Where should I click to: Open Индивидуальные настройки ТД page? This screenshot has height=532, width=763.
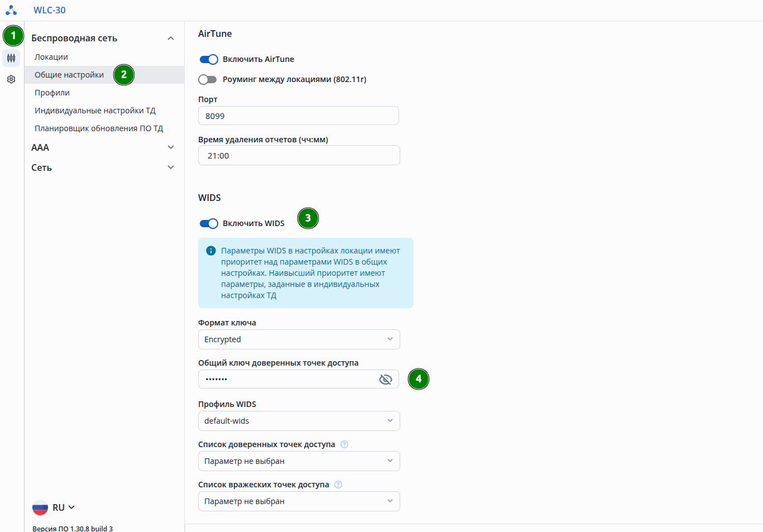pyautogui.click(x=95, y=111)
